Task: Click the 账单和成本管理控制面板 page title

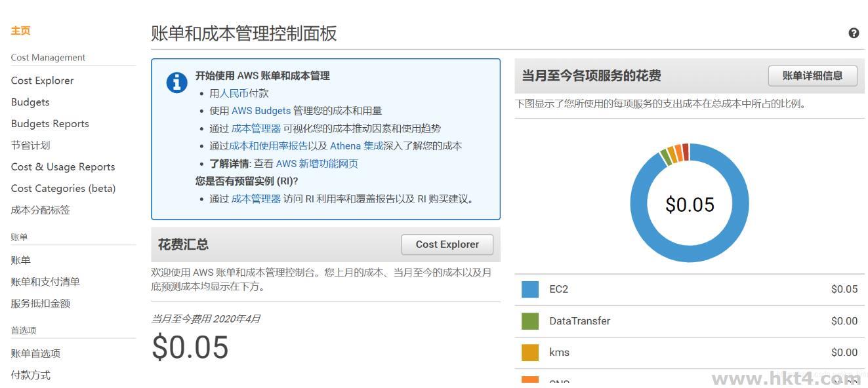Action: coord(244,33)
